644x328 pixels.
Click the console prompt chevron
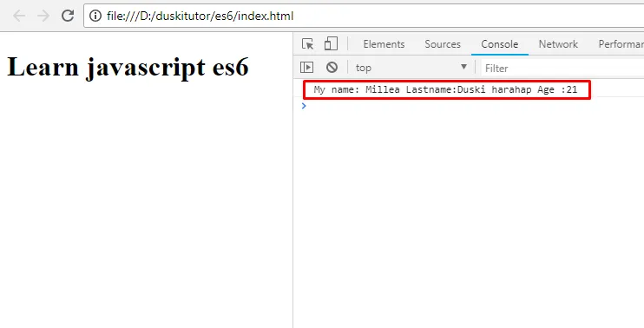point(304,106)
